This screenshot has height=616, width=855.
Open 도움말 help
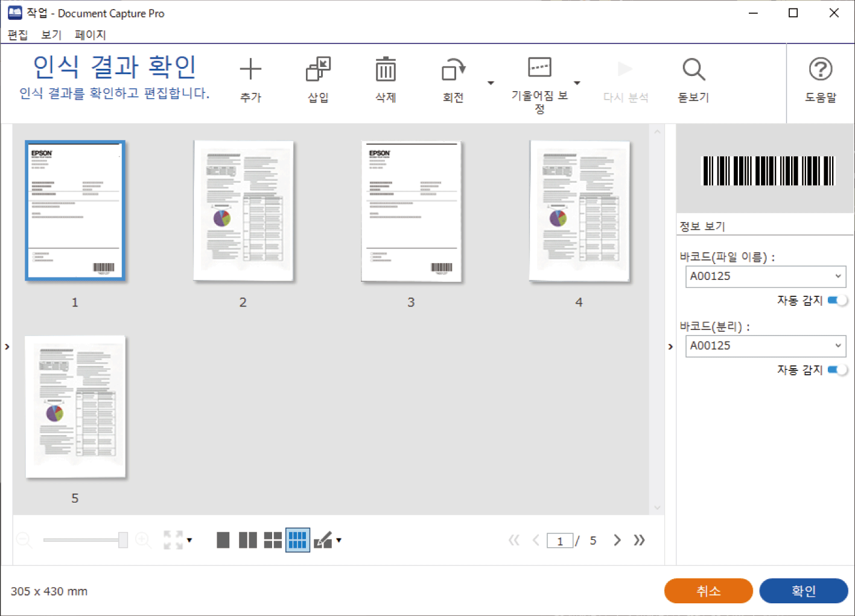point(820,70)
